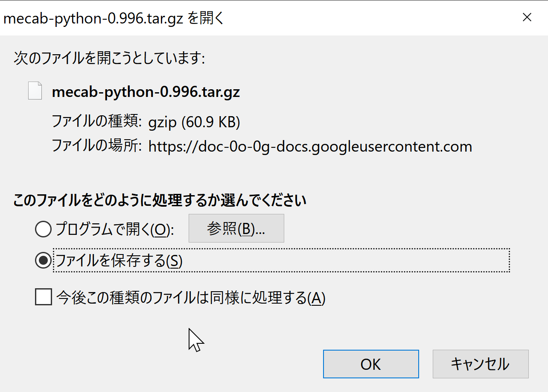Click the blank document file icon
This screenshot has width=548, height=392.
click(35, 91)
